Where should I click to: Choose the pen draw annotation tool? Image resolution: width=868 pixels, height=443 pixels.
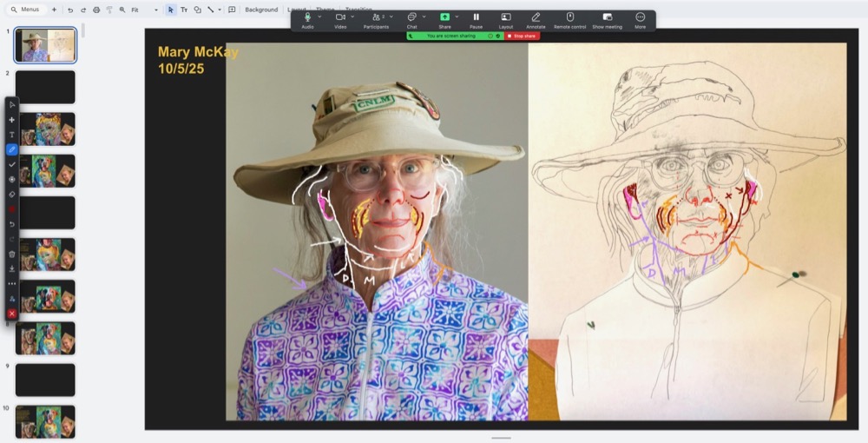pyautogui.click(x=11, y=149)
